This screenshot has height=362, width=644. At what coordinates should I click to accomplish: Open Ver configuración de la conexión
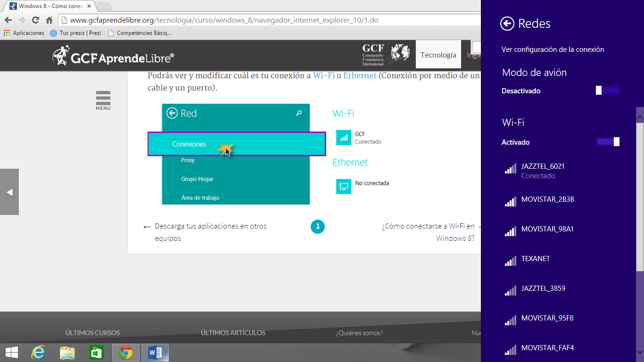(553, 49)
